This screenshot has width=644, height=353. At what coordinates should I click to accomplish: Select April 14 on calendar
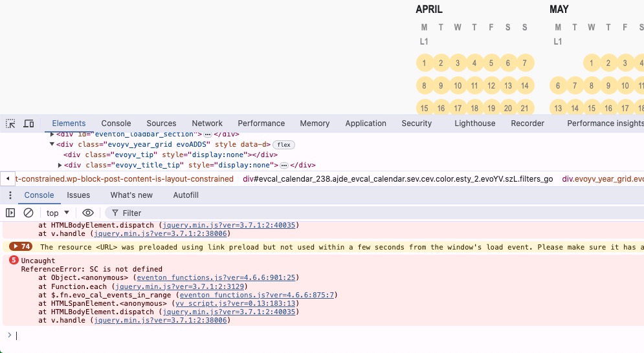(525, 85)
